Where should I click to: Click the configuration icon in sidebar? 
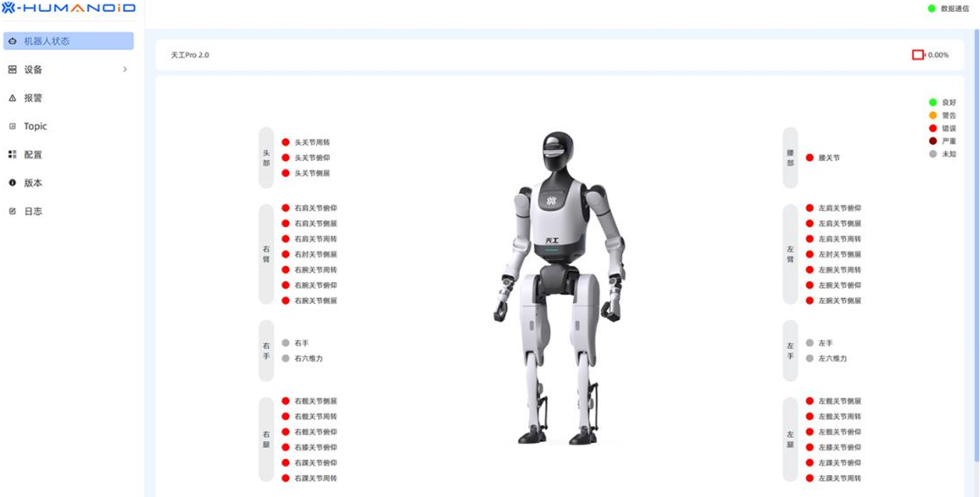point(12,154)
